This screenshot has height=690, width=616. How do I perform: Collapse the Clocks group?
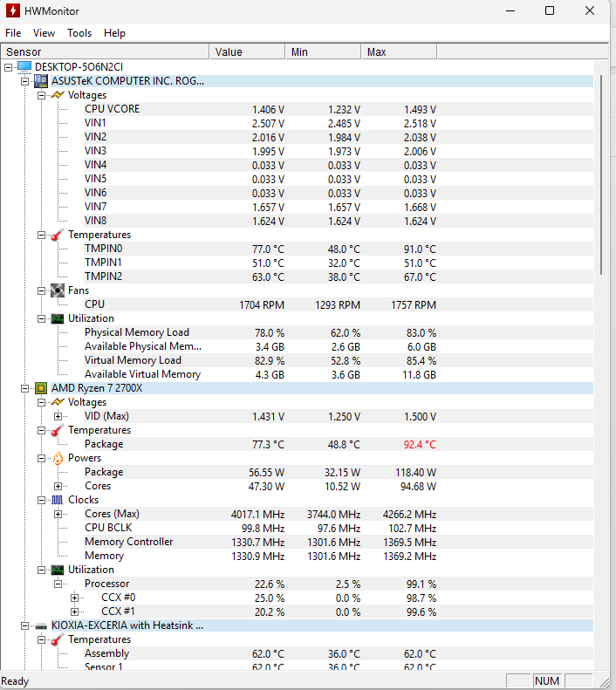click(x=41, y=501)
